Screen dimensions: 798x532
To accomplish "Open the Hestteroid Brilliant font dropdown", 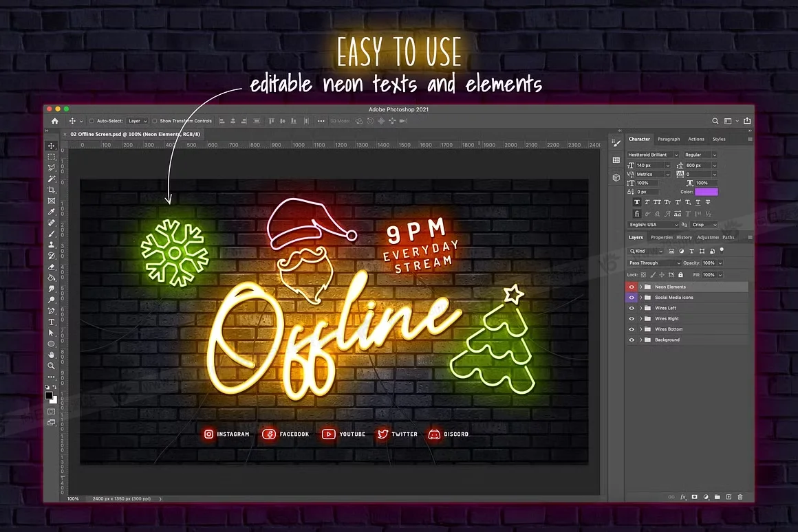I will [x=653, y=155].
